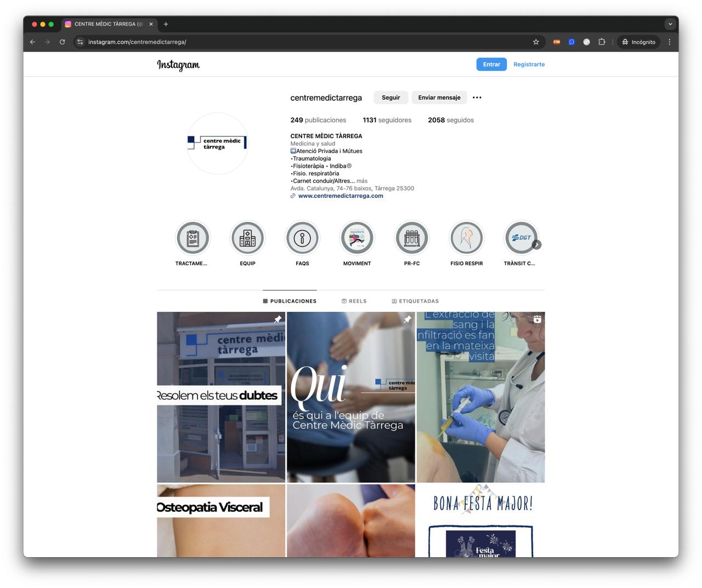Viewport: 702px width, 588px height.
Task: Open the 'Osteopatia Visceral' post
Action: pyautogui.click(x=221, y=521)
